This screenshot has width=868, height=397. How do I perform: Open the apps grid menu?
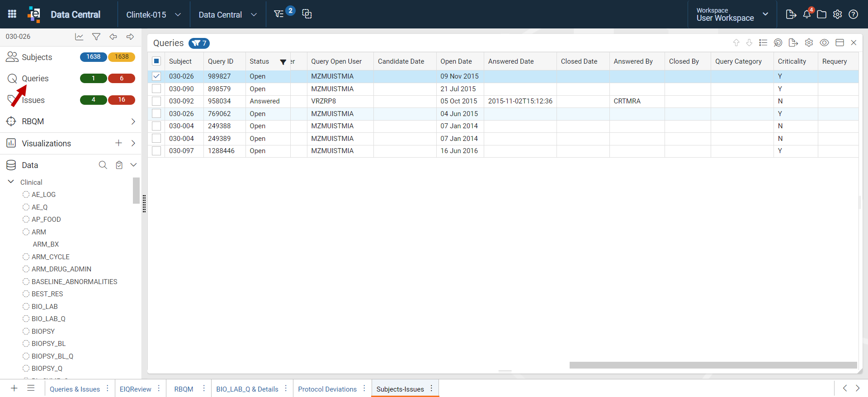(12, 14)
